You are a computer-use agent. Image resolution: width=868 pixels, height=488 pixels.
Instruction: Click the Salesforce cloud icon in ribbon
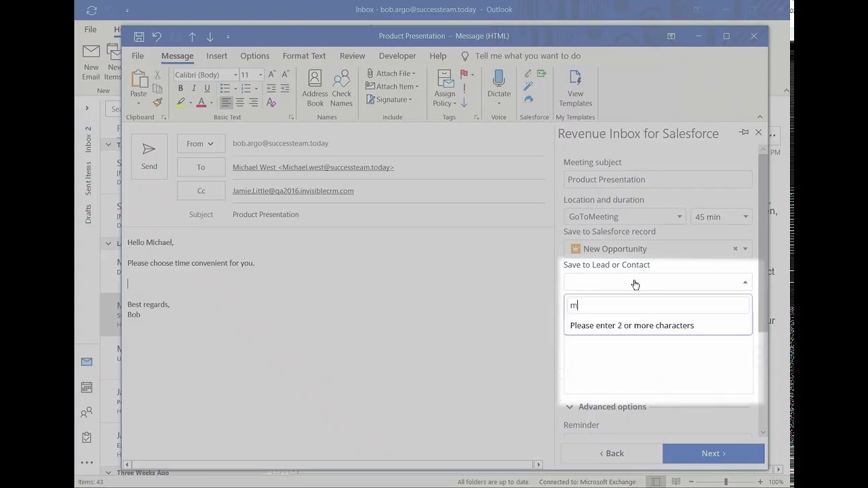(528, 99)
